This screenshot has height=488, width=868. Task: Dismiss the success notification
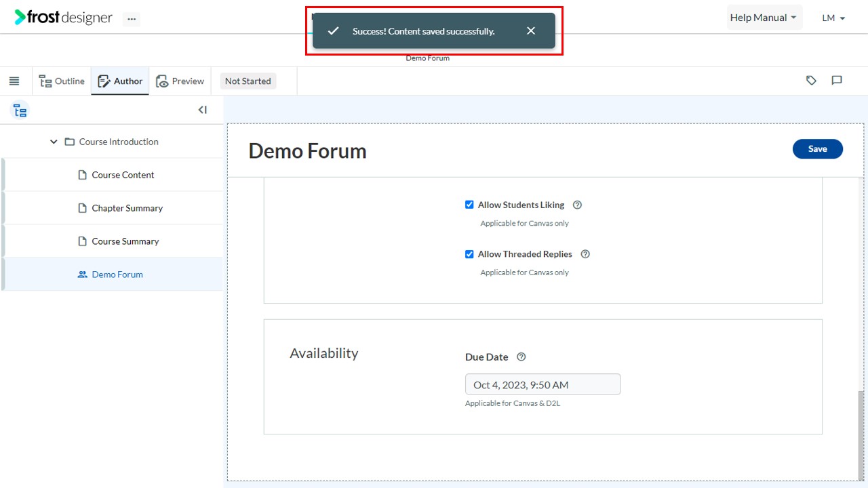pos(531,30)
